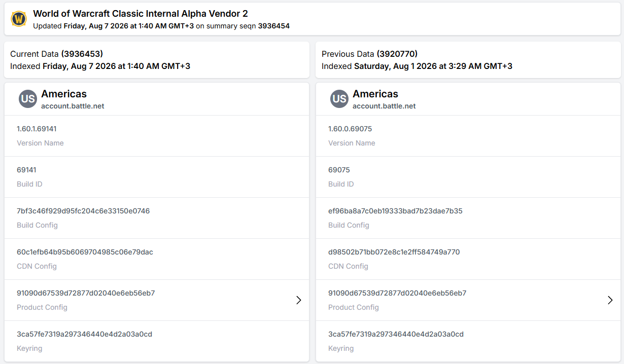Click the US badge in Current Data panel
This screenshot has height=364, width=624.
click(28, 99)
